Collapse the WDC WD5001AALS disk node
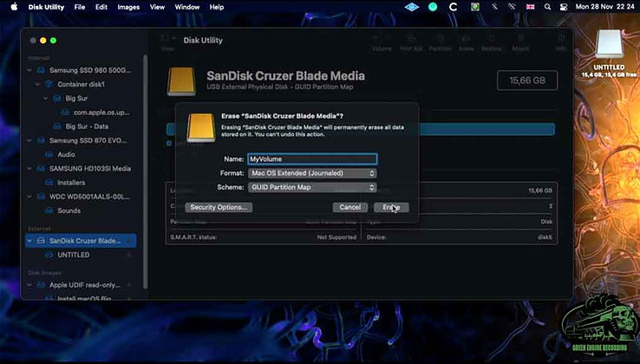The width and height of the screenshot is (640, 364). point(29,197)
